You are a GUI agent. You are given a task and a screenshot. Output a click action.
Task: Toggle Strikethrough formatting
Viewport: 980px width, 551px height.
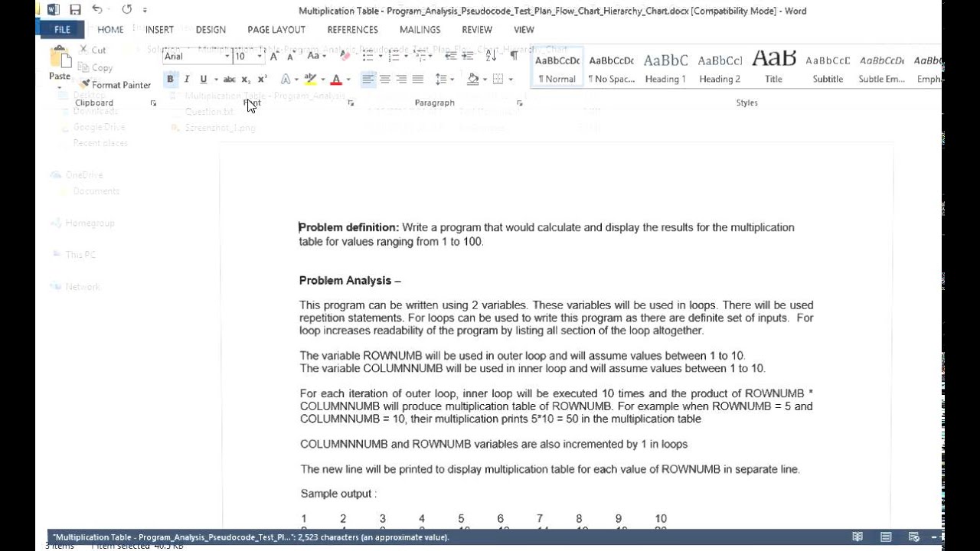[229, 79]
